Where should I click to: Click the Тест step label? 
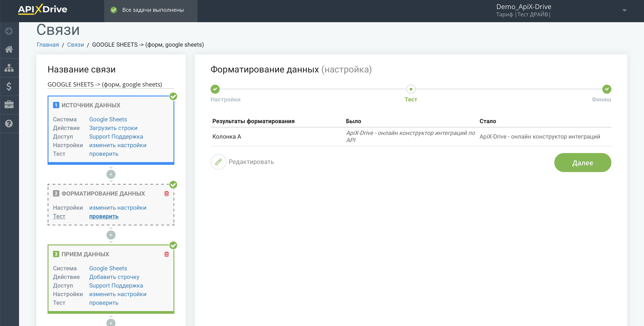411,100
